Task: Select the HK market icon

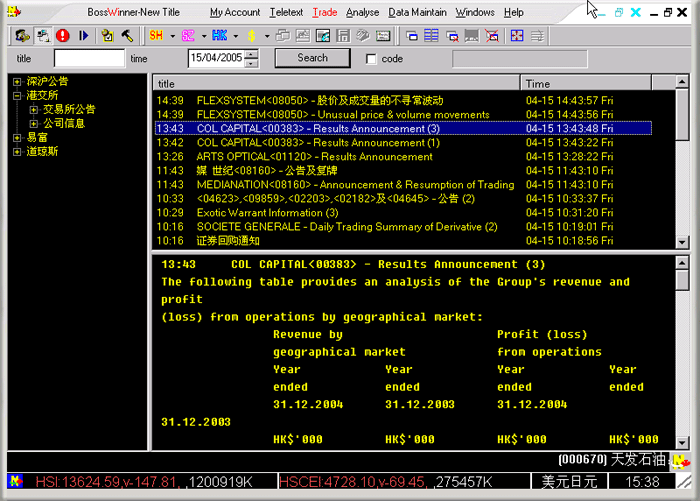Action: (220, 36)
